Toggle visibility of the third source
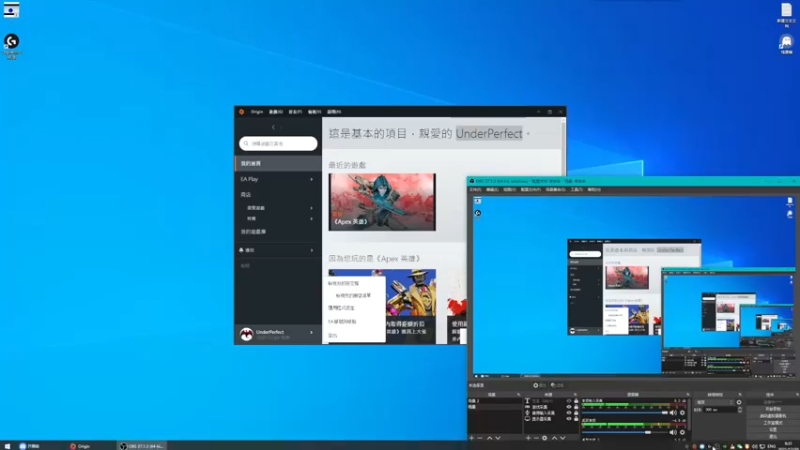Screen dimensions: 800x450 (x=569, y=413)
